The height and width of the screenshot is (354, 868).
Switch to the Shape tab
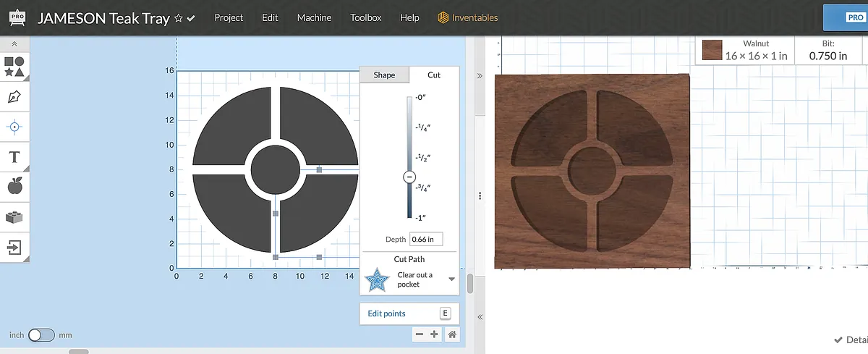[x=384, y=75]
